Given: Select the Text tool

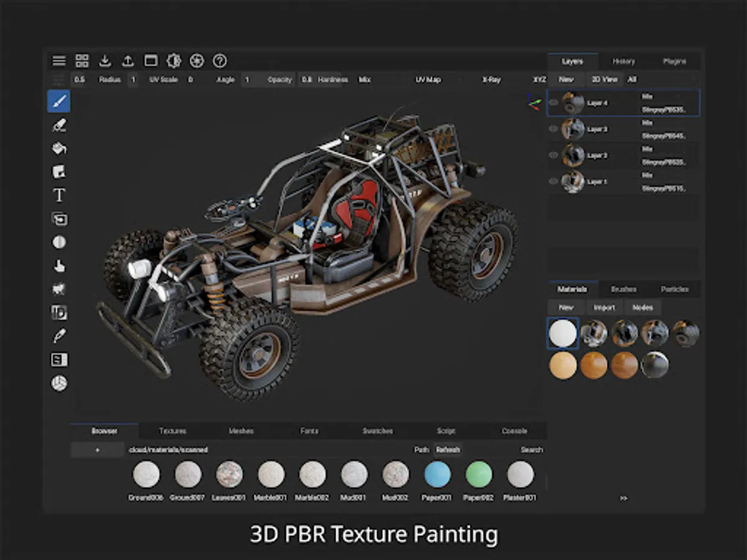Looking at the screenshot, I should point(59,195).
